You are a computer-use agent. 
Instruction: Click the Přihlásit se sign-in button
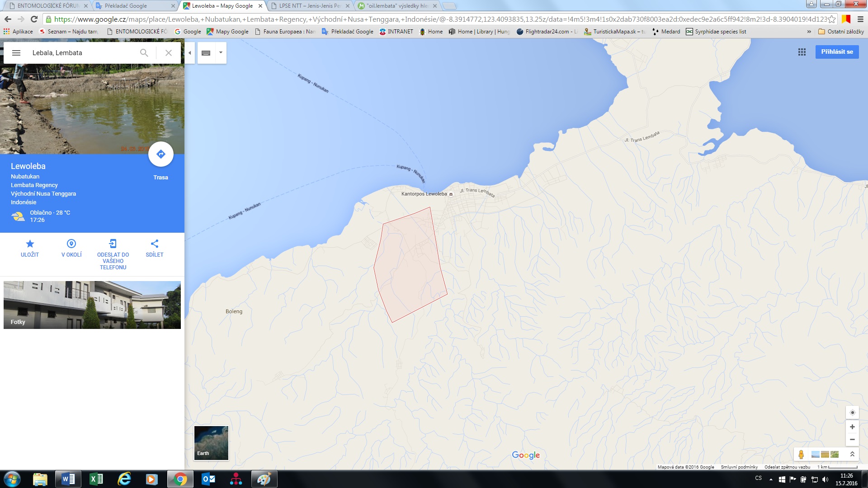point(837,52)
